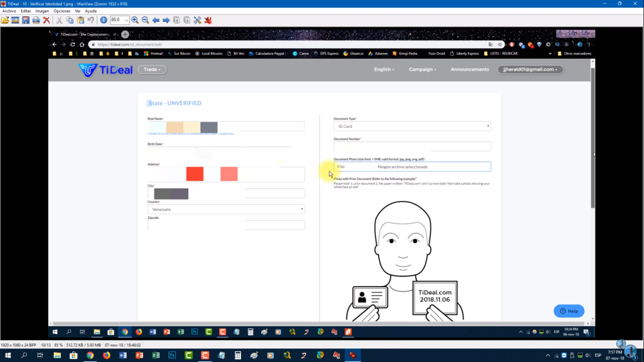
Task: Cut the selection using the scissors icon
Action: [59, 20]
